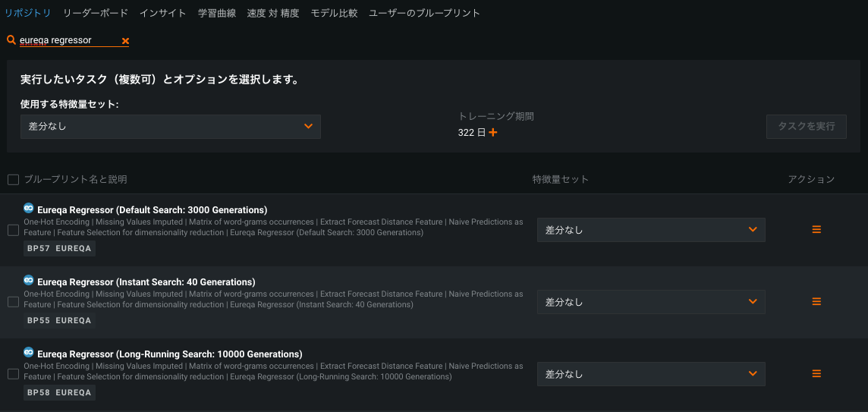The image size is (868, 412).
Task: Switch to the リポジトリ tab
Action: [x=27, y=13]
